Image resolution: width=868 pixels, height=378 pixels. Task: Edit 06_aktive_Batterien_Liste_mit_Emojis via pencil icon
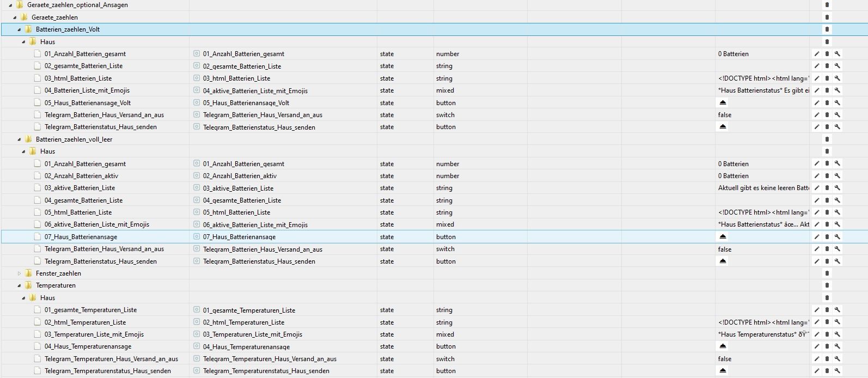click(817, 224)
